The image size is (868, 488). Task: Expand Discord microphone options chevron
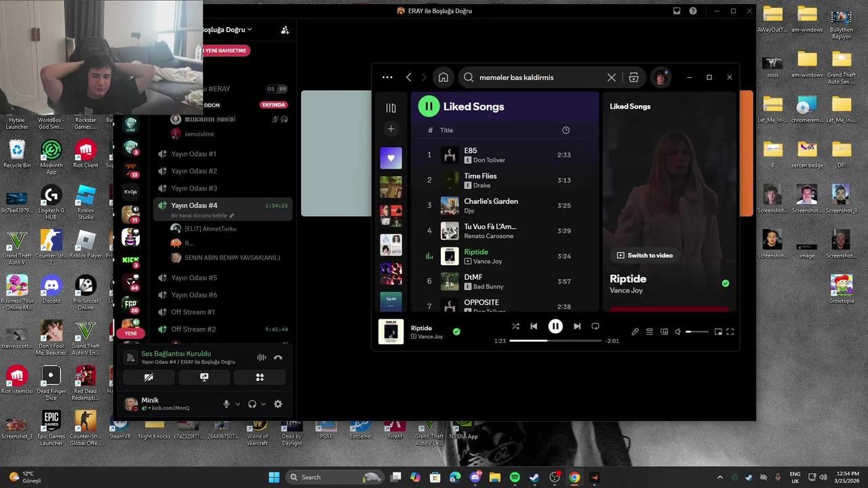click(237, 404)
